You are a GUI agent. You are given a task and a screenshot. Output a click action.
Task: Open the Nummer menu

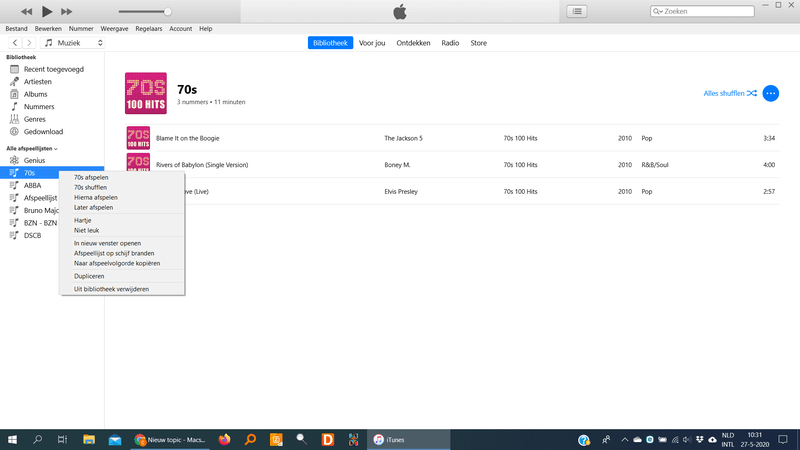81,29
